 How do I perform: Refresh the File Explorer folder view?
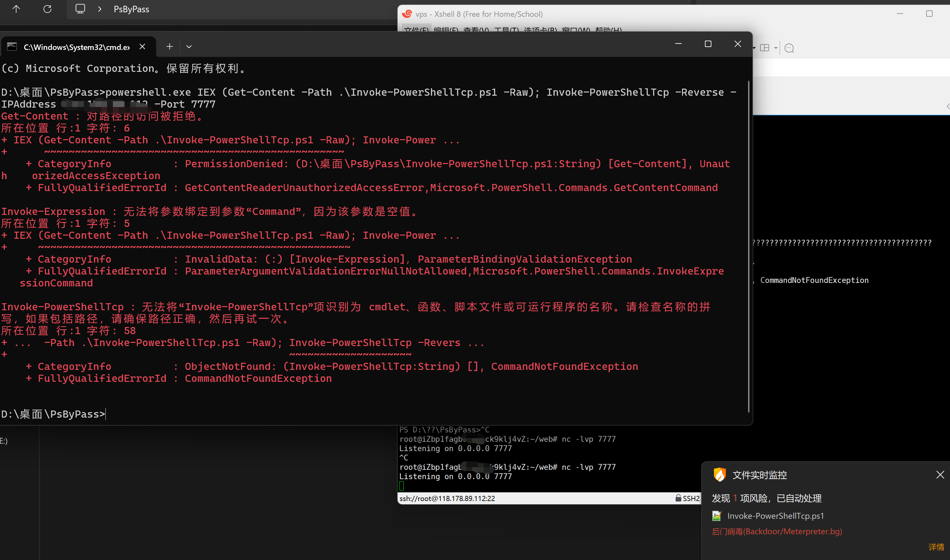coord(47,9)
